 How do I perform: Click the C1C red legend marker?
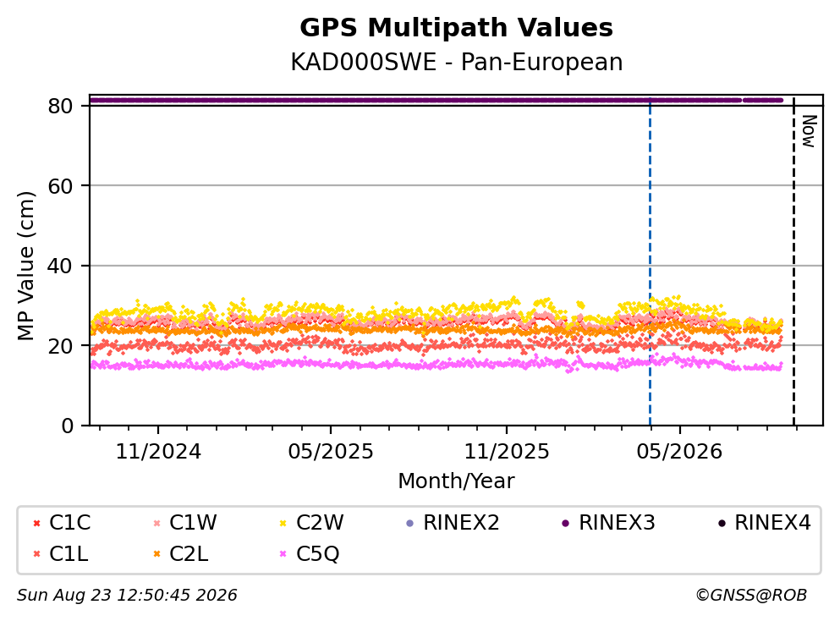click(x=36, y=524)
